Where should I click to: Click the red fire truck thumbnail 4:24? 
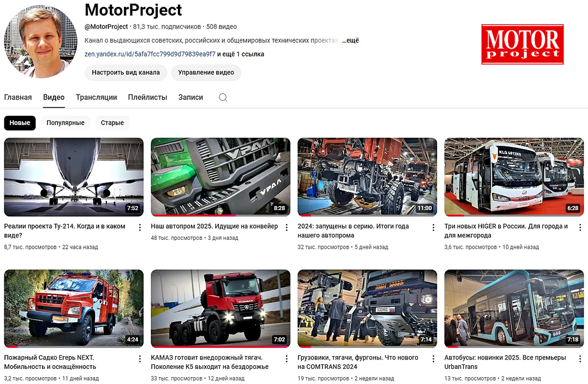[x=73, y=308]
